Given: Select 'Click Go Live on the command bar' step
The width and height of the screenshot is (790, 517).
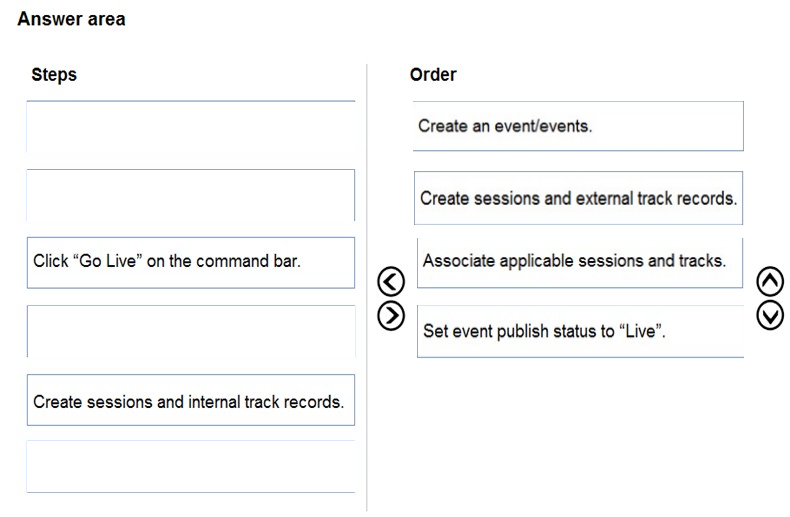Looking at the screenshot, I should [191, 263].
